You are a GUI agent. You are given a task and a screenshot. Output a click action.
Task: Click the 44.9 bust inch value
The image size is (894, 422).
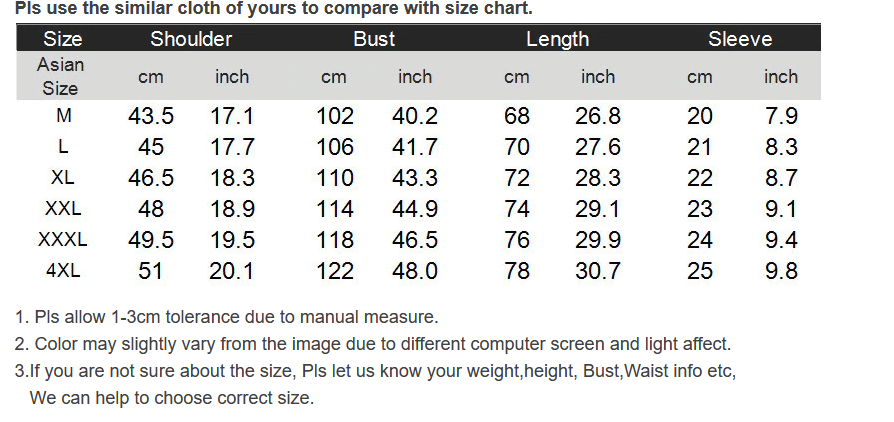(415, 209)
